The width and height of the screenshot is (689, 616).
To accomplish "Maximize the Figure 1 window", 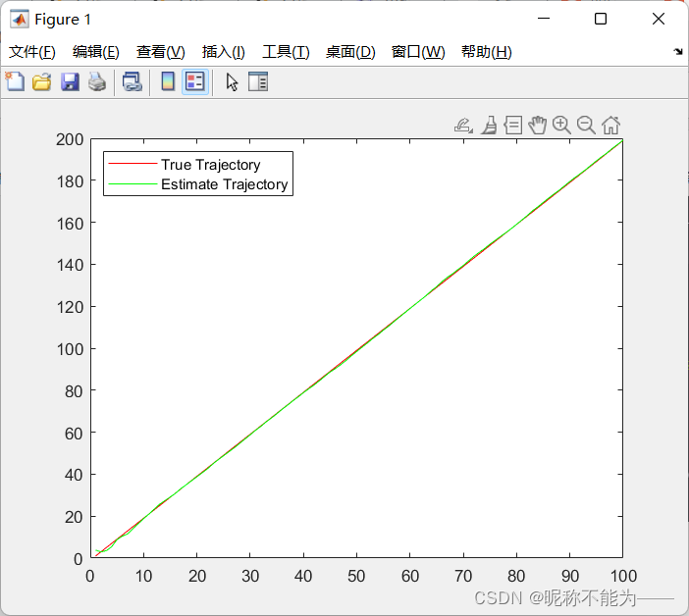I will pyautogui.click(x=601, y=19).
